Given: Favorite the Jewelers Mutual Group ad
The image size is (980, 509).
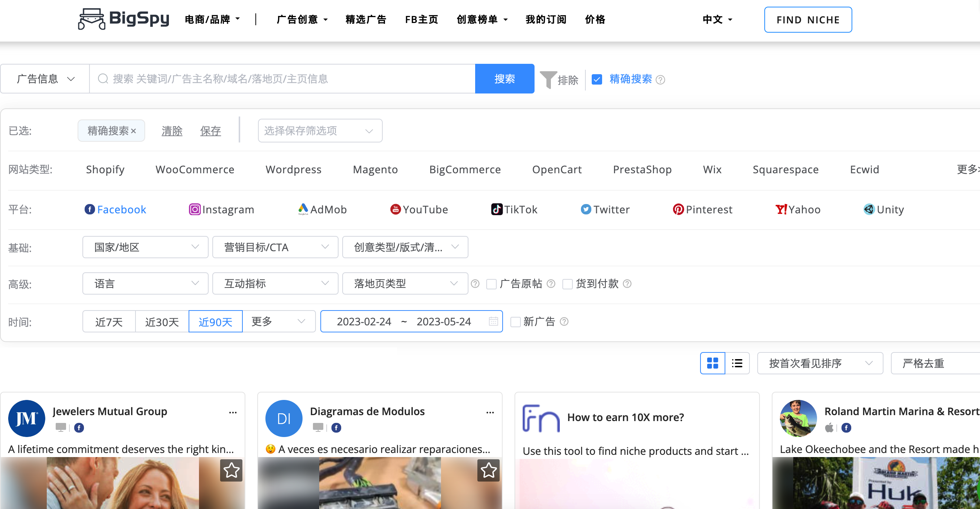Looking at the screenshot, I should click(232, 471).
